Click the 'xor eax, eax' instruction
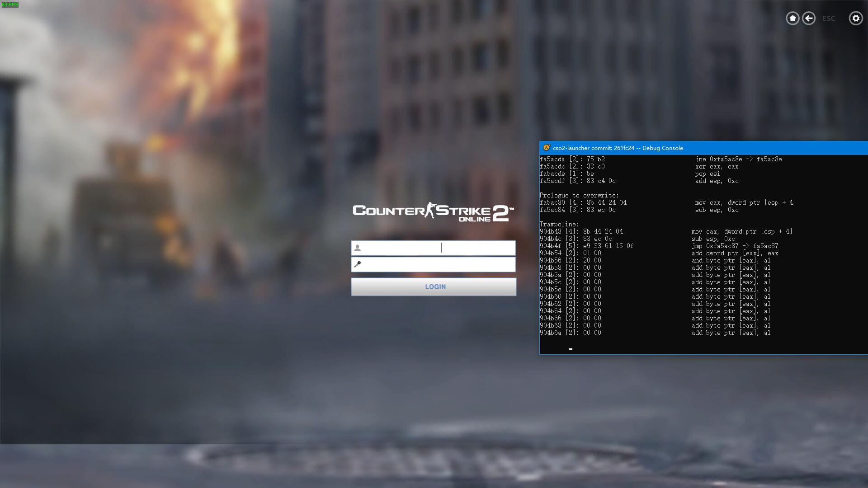This screenshot has height=488, width=868. click(717, 166)
